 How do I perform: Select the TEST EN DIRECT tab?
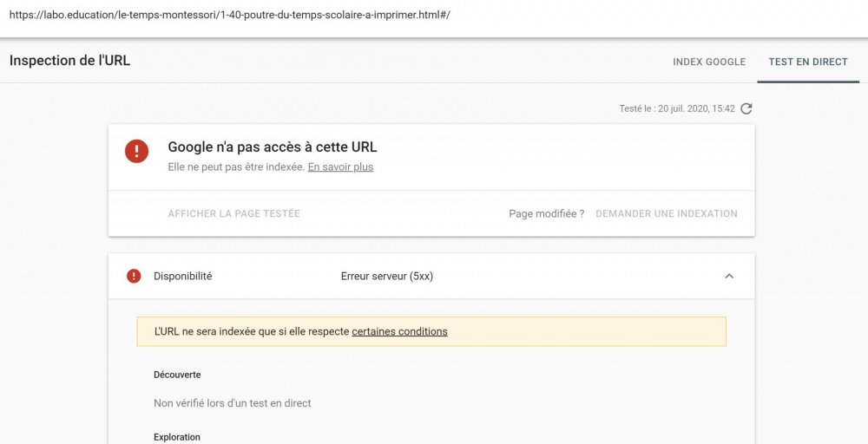click(808, 62)
